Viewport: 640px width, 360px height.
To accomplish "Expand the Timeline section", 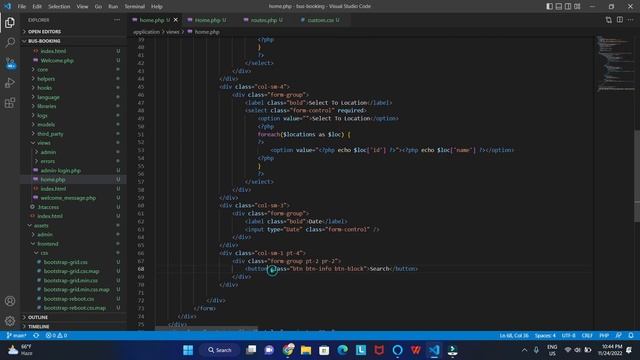I will [39, 327].
